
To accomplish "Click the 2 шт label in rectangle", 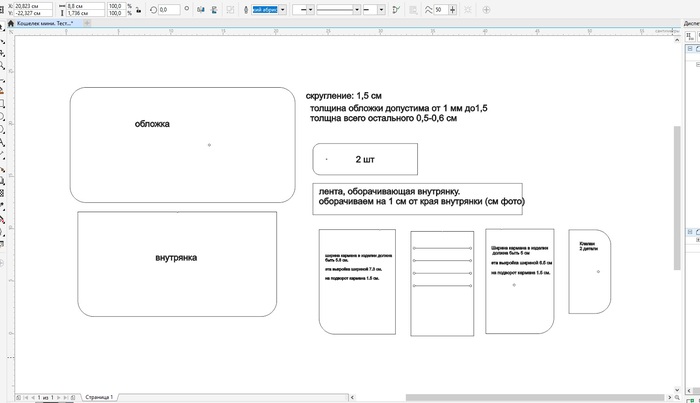I will [x=365, y=159].
